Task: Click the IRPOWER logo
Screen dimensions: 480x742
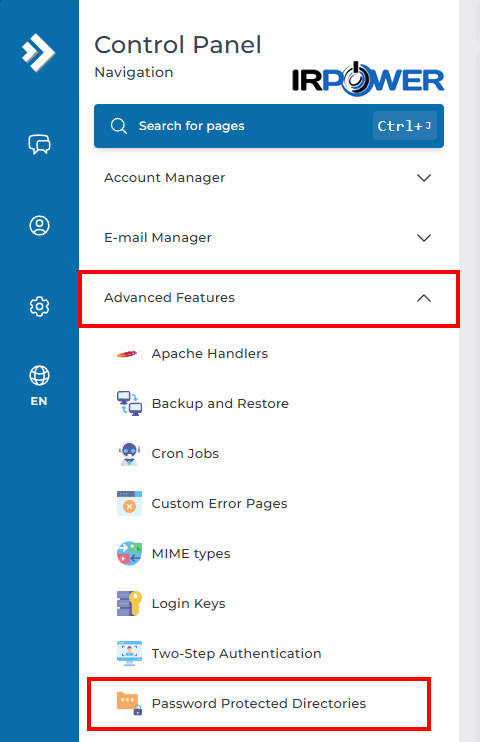Action: click(x=368, y=79)
